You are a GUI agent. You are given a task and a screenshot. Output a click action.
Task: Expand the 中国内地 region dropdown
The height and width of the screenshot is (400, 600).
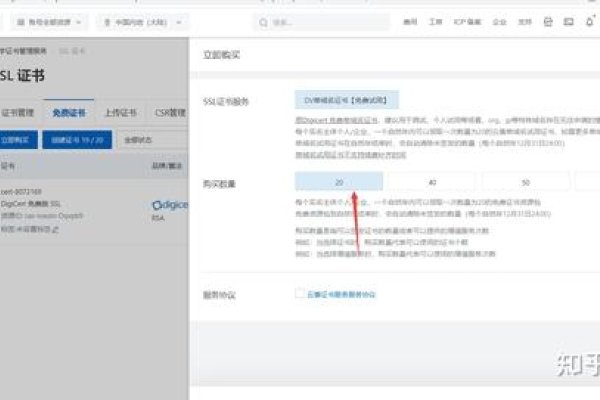click(x=142, y=22)
